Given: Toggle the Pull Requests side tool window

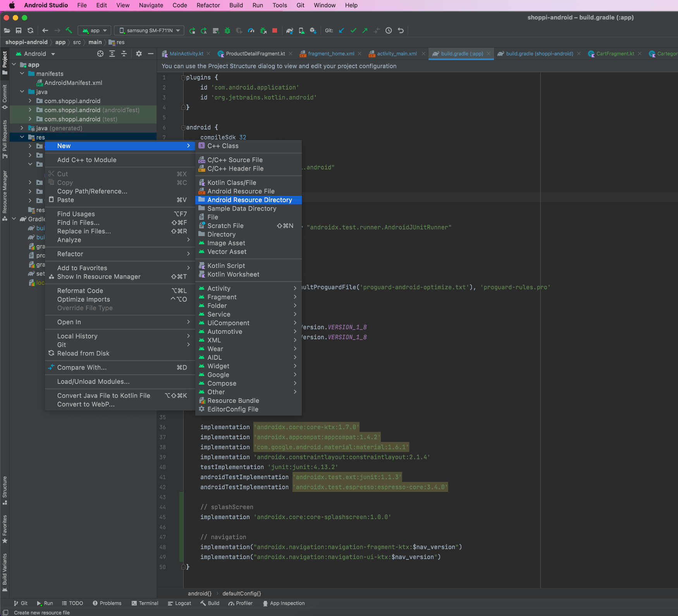Looking at the screenshot, I should [x=5, y=139].
